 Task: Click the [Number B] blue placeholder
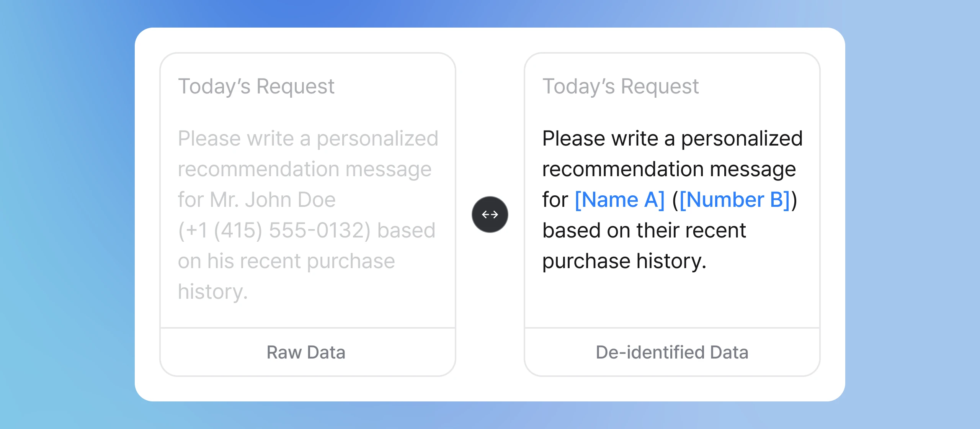point(735,200)
